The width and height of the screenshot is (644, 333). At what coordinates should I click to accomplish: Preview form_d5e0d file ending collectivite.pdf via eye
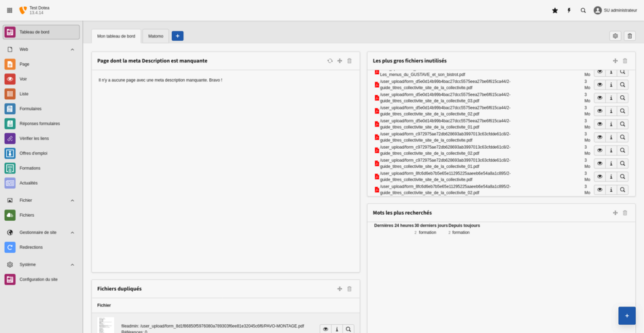pos(600,85)
